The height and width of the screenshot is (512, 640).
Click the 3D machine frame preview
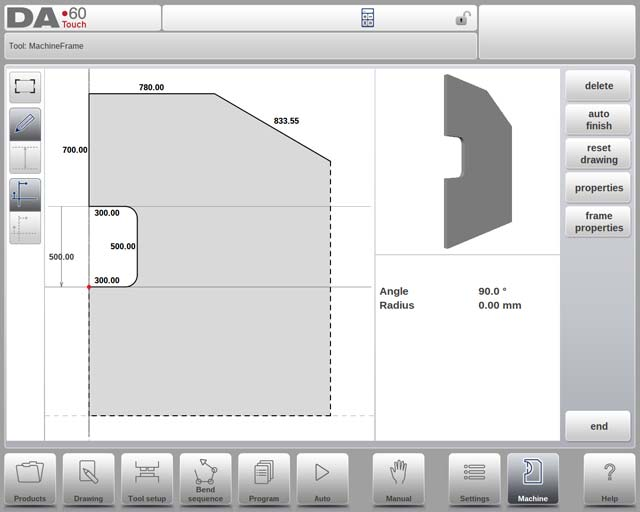[x=478, y=161]
